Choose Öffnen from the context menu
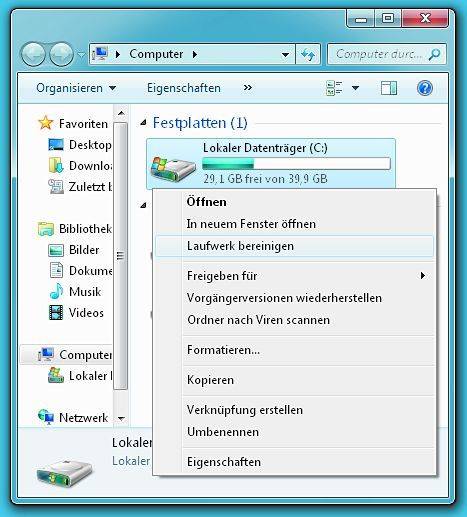This screenshot has width=467, height=517. (207, 202)
